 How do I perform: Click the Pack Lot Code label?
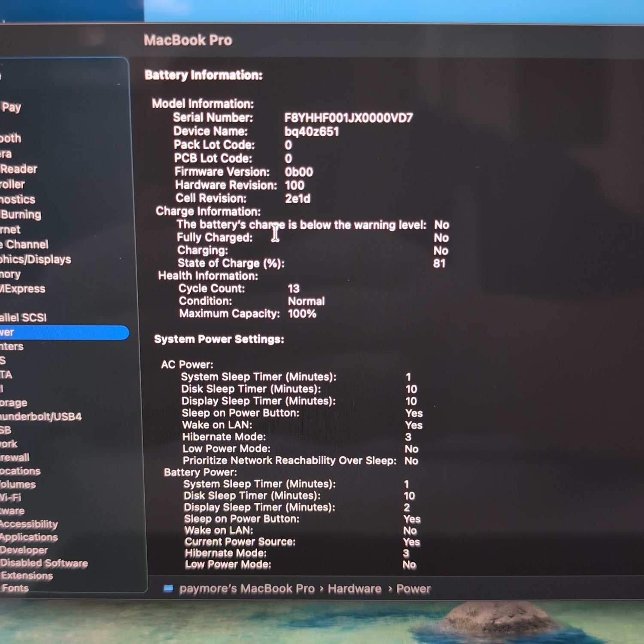(214, 145)
